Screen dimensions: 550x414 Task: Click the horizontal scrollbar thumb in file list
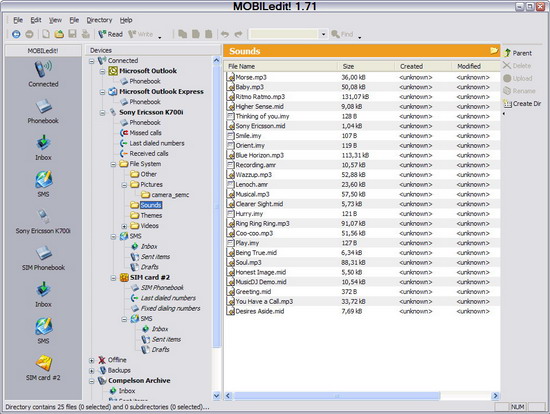click(337, 396)
